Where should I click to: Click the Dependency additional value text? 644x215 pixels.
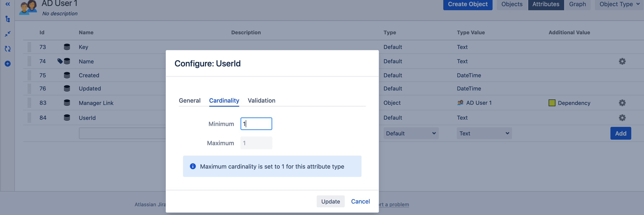pyautogui.click(x=574, y=103)
